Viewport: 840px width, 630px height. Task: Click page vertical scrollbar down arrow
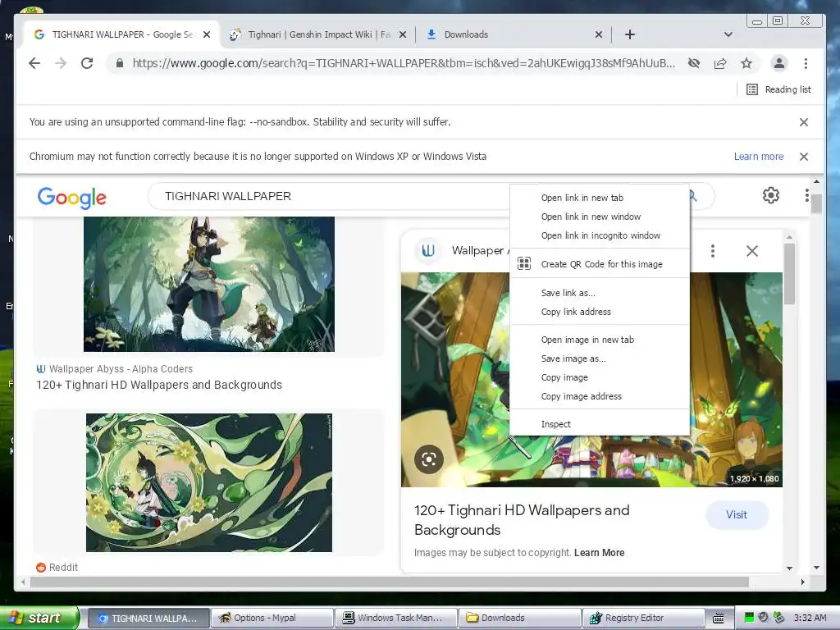coord(816,568)
